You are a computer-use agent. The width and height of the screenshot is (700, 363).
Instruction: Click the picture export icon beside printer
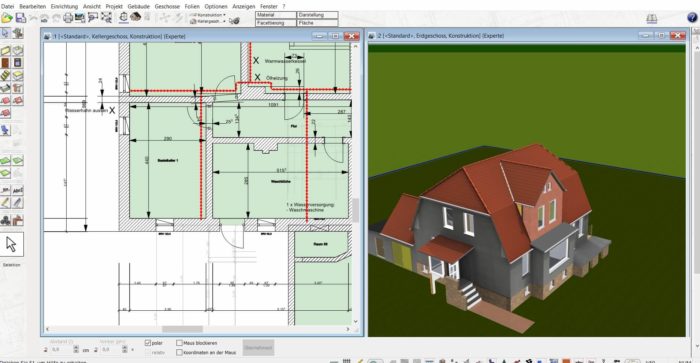pos(80,18)
